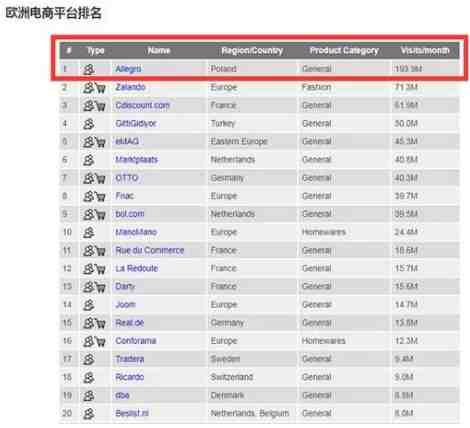Viewport: 470px width, 428px height.
Task: Open the Cdiscount.com link
Action: (x=142, y=105)
